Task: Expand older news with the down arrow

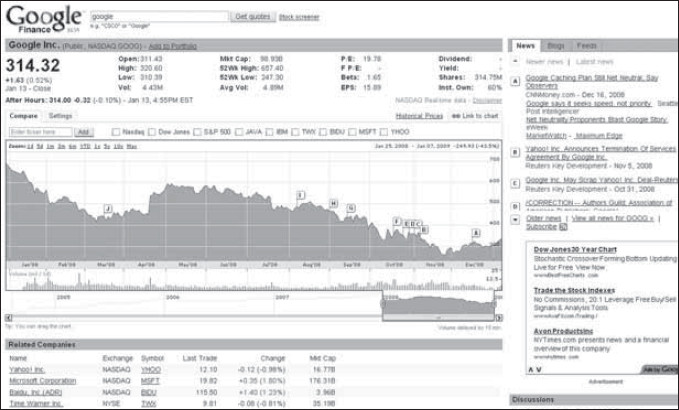Action: coord(515,220)
